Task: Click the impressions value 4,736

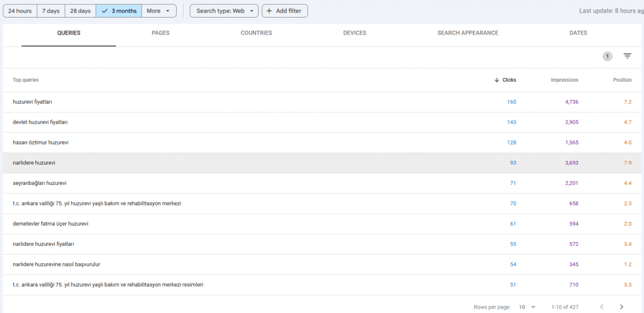Action: 572,102
